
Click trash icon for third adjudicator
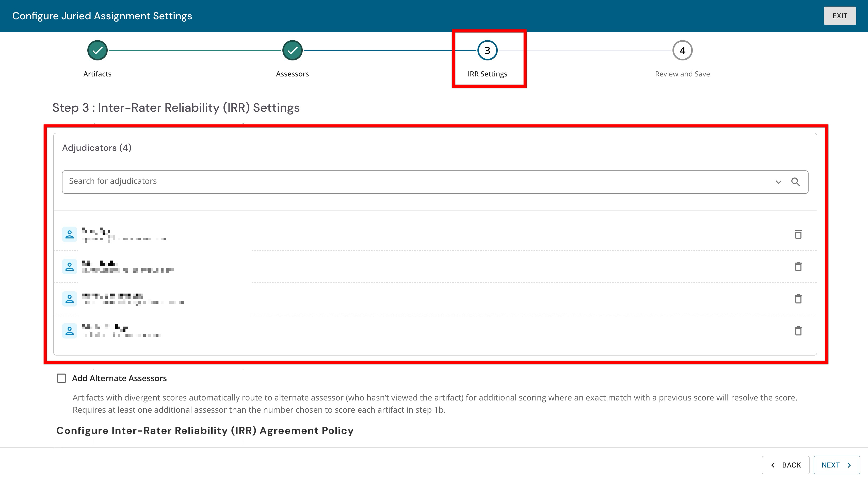point(798,299)
